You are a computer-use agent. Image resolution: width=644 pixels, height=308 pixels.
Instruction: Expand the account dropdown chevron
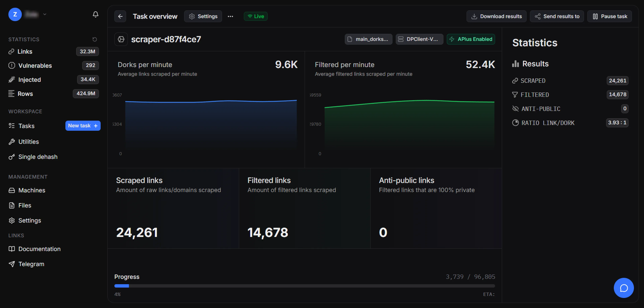[45, 14]
